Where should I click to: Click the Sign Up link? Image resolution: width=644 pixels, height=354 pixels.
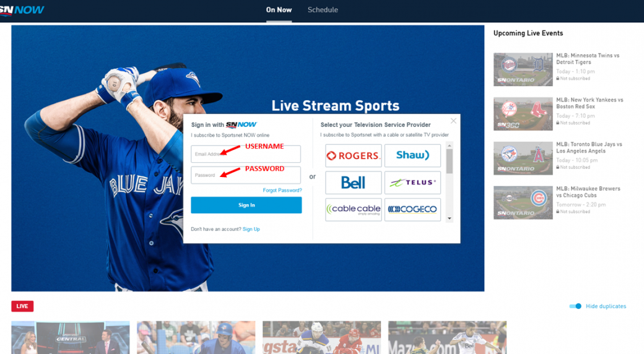tap(251, 229)
